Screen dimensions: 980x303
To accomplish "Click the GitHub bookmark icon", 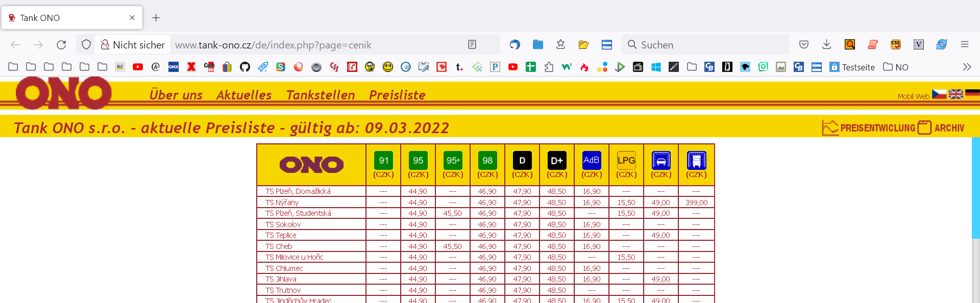I will tap(245, 67).
